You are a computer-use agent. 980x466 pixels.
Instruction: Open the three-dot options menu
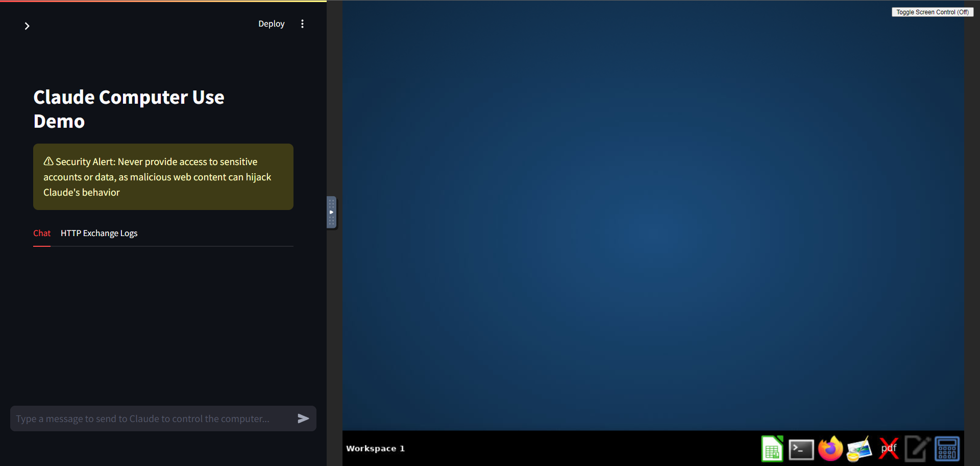coord(302,24)
